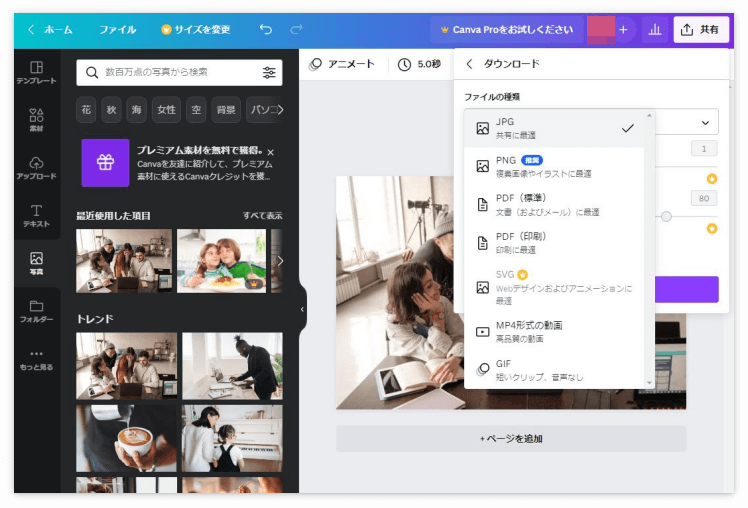
Task: Select photo of mother and child at piano
Action: pos(232,438)
